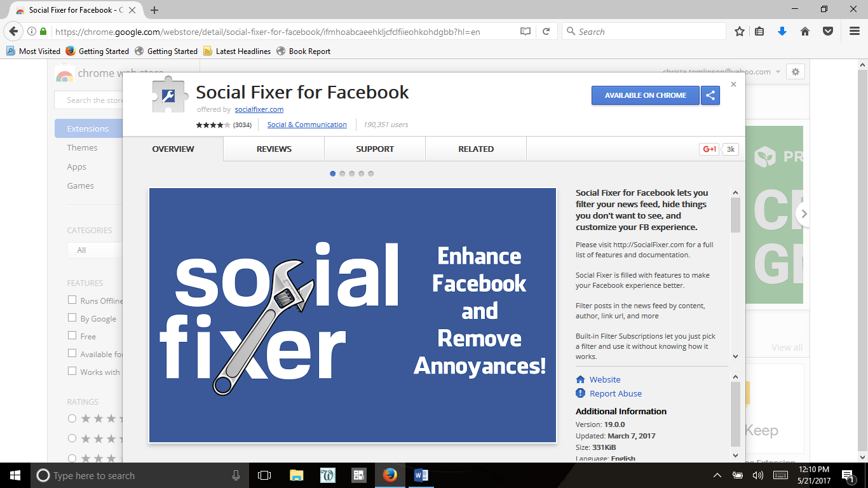Screen dimensions: 868x488
Task: Select Apps in the store sidebar
Action: point(77,166)
